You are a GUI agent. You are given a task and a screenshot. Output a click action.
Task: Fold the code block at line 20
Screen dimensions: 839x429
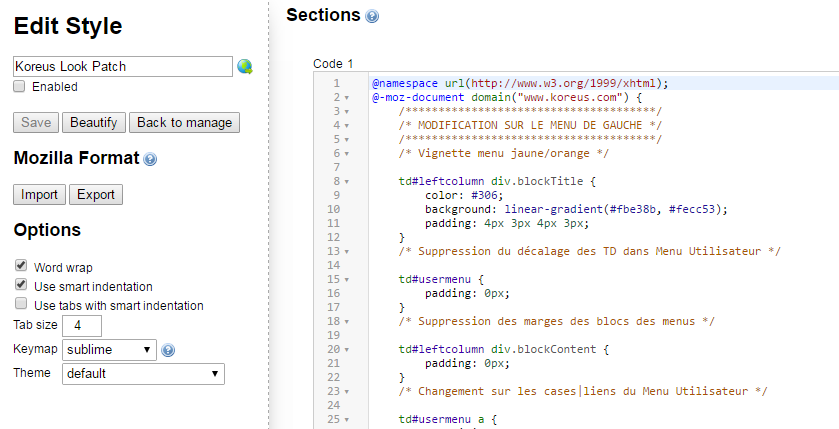(346, 349)
